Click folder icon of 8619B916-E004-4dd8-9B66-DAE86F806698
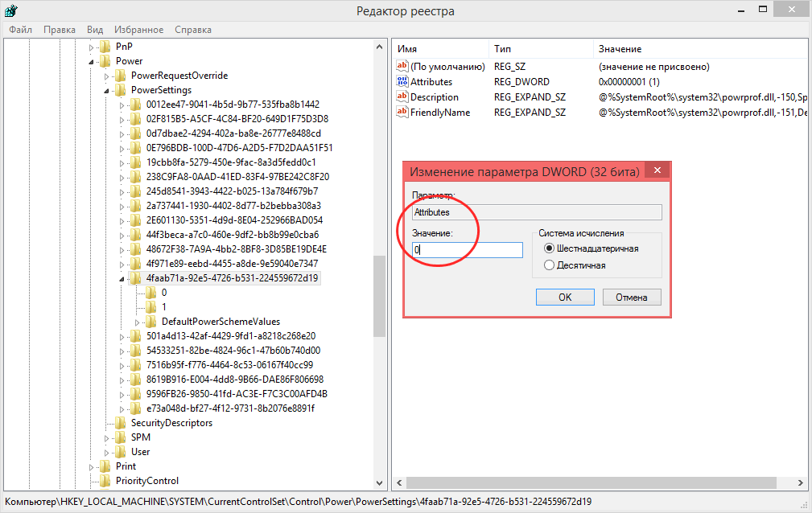 pyautogui.click(x=136, y=380)
